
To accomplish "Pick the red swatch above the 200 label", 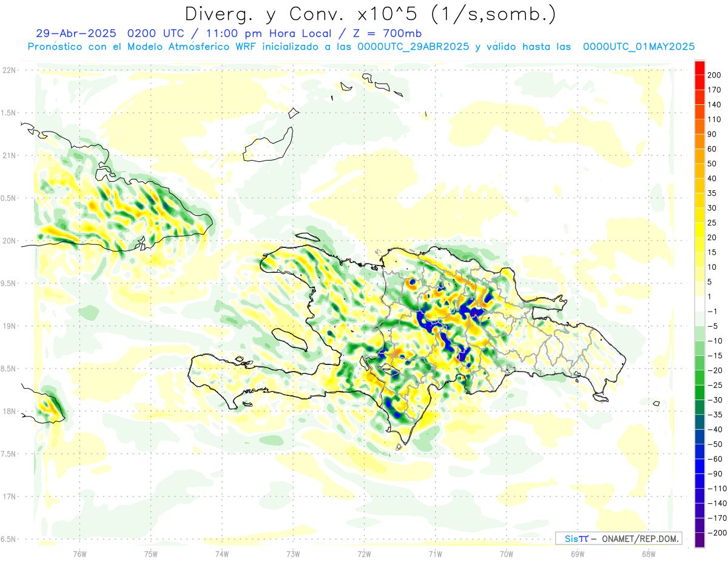I will tap(699, 67).
